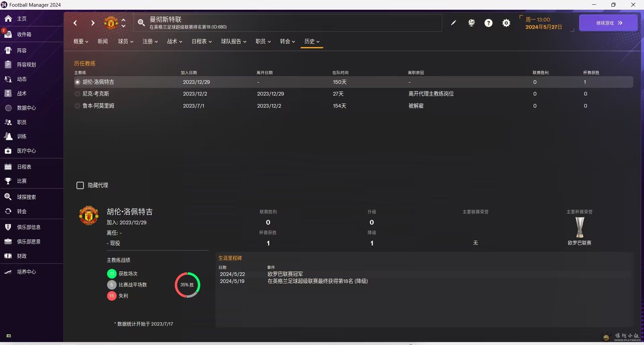Open 阵容规划 squad planner icon
This screenshot has width=644, height=345.
tap(8, 64)
